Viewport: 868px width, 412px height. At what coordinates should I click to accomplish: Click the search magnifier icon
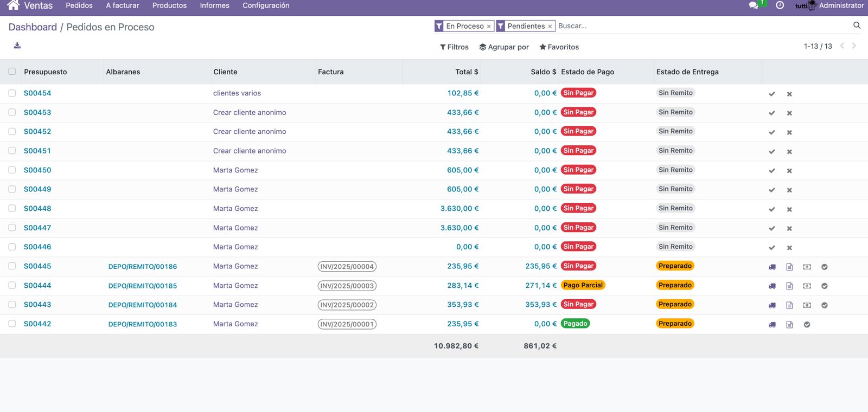click(857, 25)
